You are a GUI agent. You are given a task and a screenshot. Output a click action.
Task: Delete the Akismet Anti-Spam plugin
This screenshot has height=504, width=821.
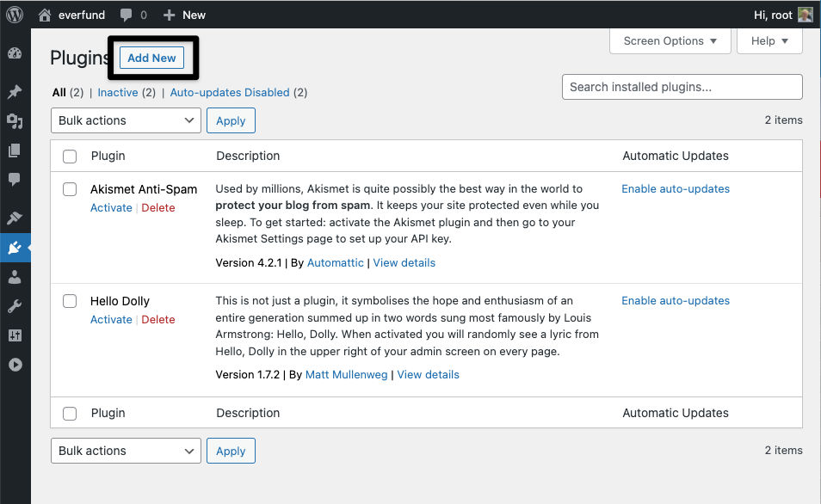point(158,208)
